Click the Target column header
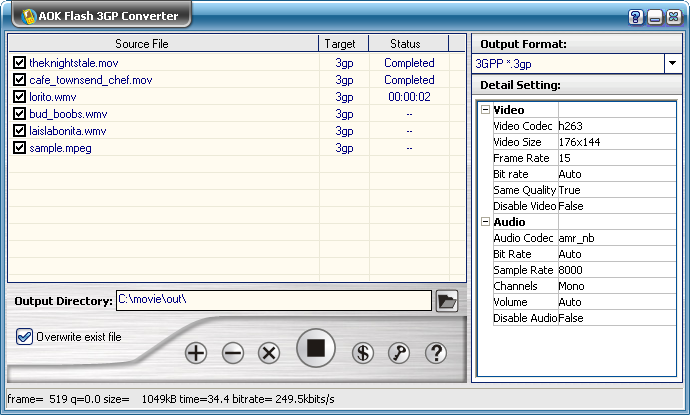The width and height of the screenshot is (690, 415). click(x=343, y=44)
